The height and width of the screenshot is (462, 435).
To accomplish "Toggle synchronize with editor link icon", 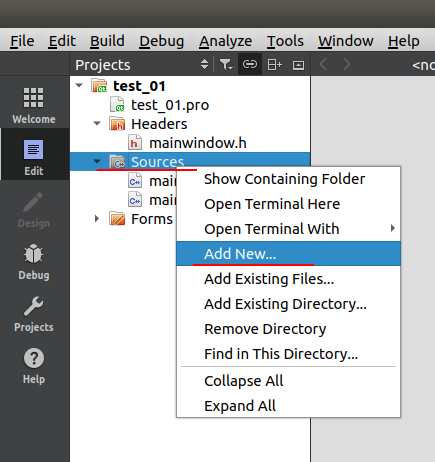I will 250,64.
